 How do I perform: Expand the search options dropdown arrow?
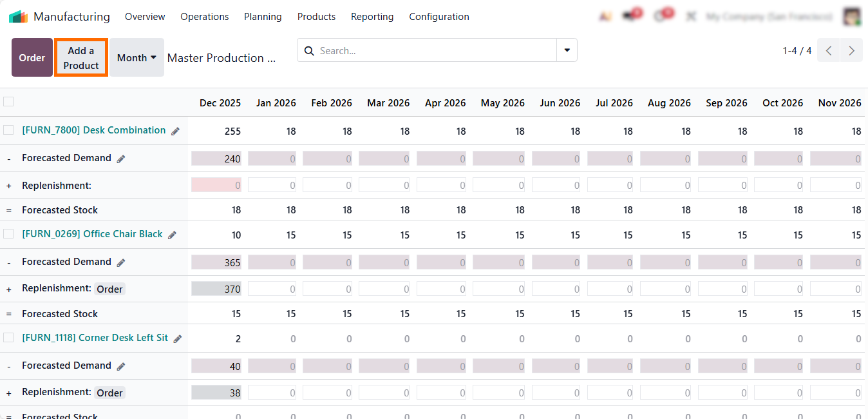click(567, 50)
